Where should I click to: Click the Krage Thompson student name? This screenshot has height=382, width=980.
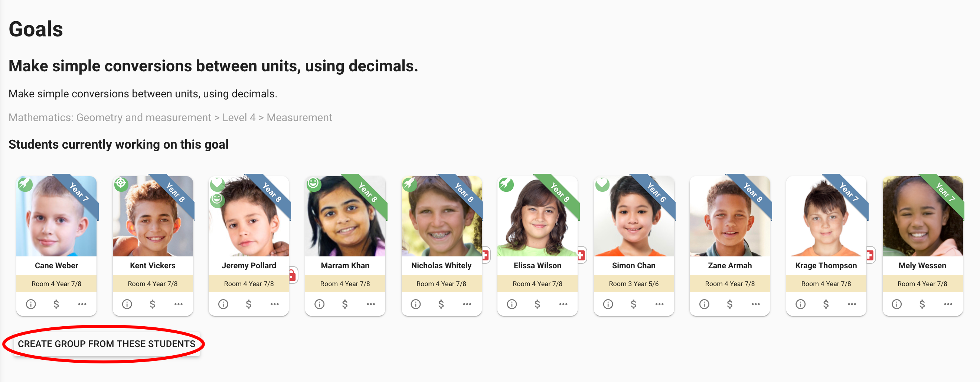click(826, 265)
